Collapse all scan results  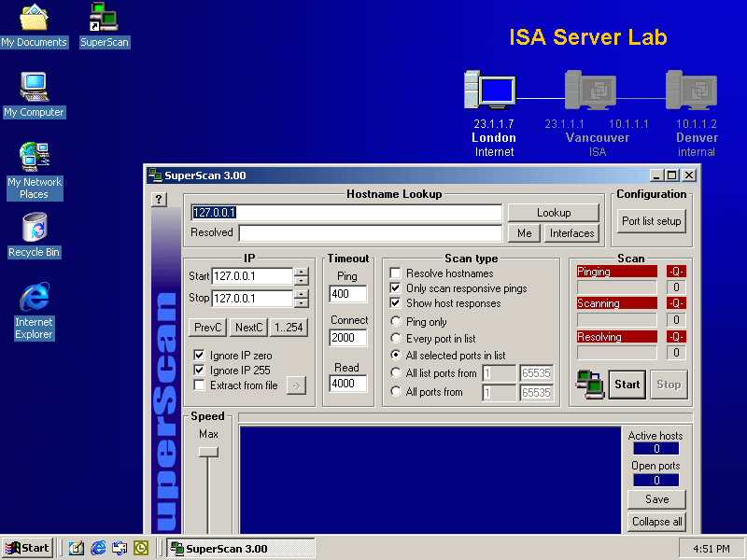pyautogui.click(x=656, y=522)
